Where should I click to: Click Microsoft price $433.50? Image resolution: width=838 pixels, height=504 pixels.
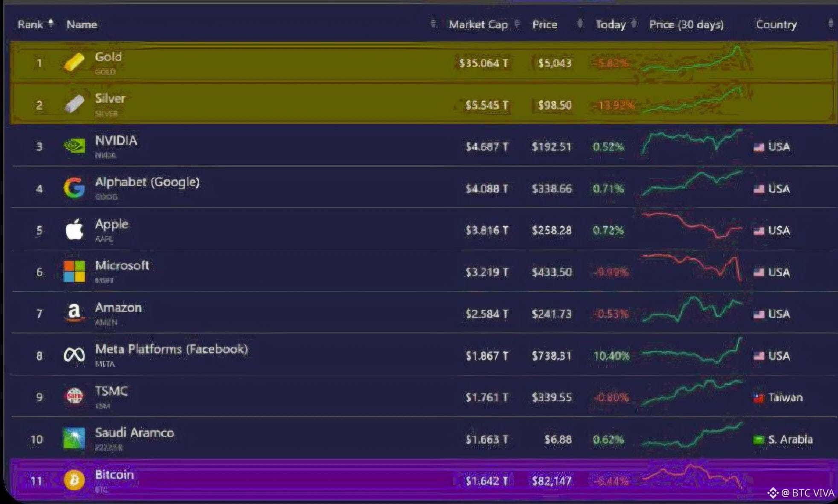551,272
